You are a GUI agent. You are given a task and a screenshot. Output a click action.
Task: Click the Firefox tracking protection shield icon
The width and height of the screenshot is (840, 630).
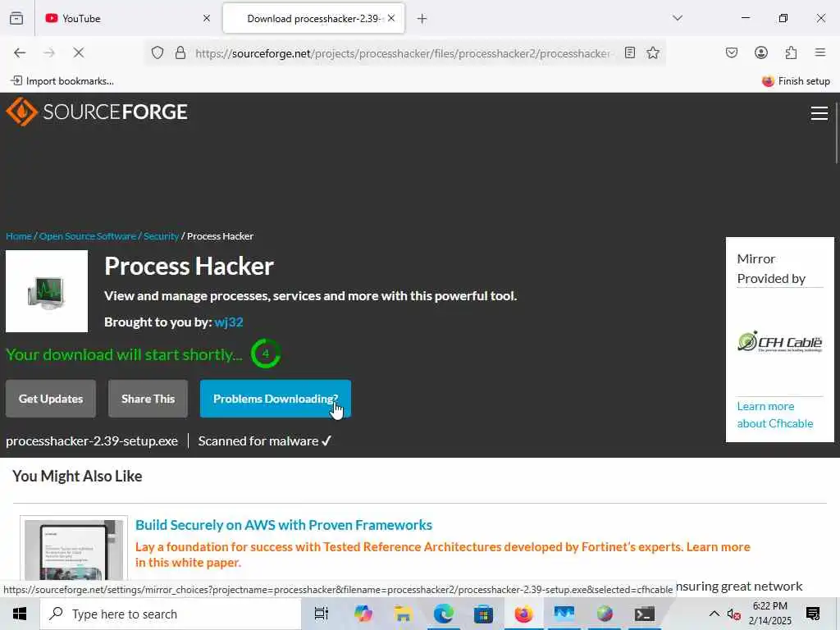click(x=157, y=52)
